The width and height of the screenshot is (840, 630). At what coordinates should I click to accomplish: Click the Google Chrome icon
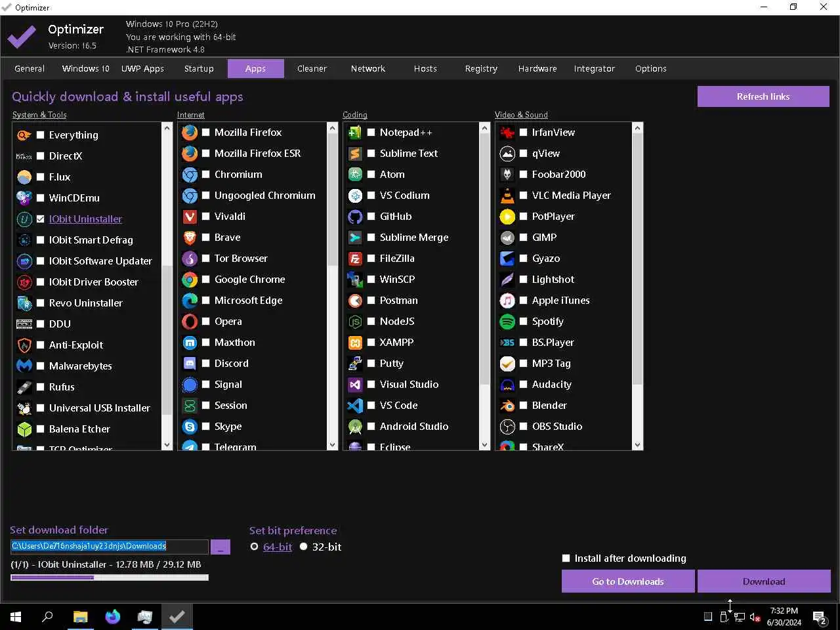pyautogui.click(x=190, y=280)
